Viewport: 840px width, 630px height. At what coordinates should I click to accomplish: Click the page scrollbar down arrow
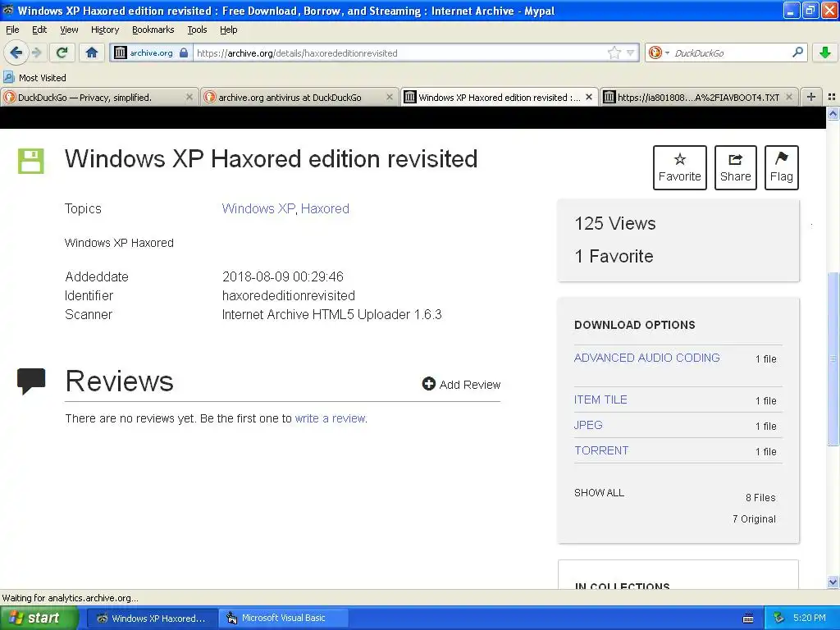[833, 582]
